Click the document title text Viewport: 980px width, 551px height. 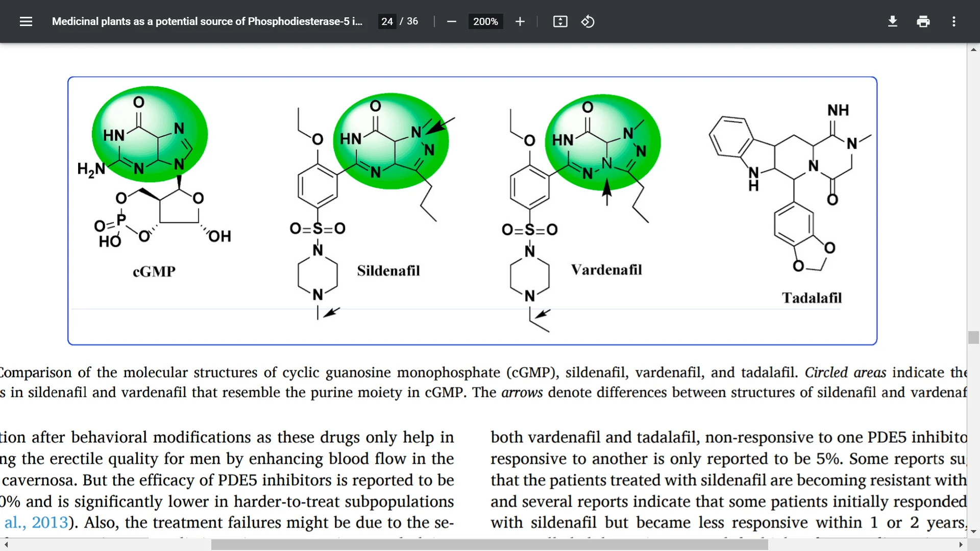coord(207,21)
